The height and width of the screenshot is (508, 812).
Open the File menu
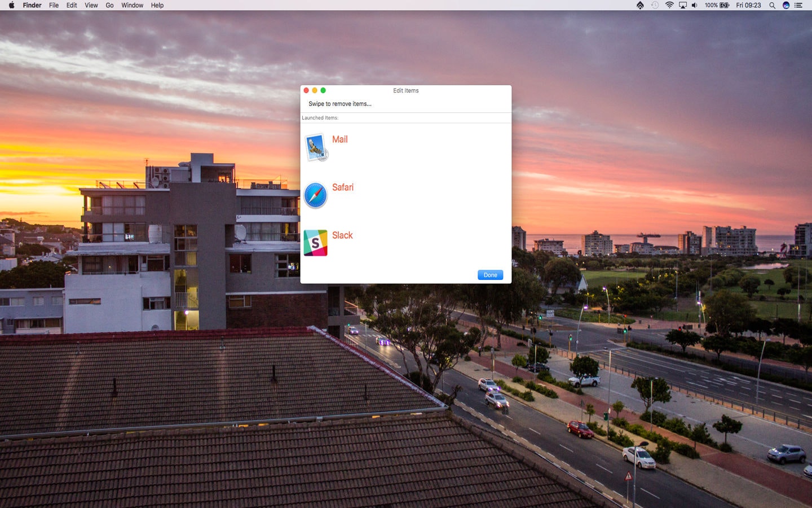tap(54, 5)
